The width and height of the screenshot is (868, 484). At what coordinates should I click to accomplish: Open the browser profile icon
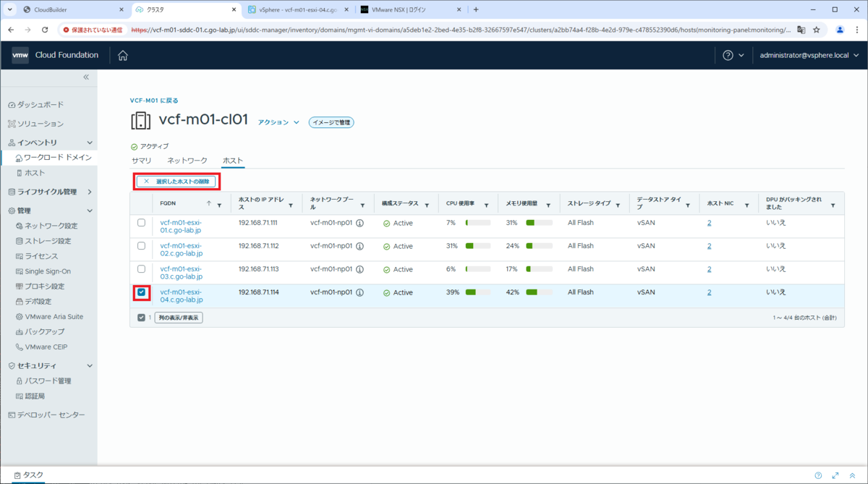pyautogui.click(x=840, y=30)
